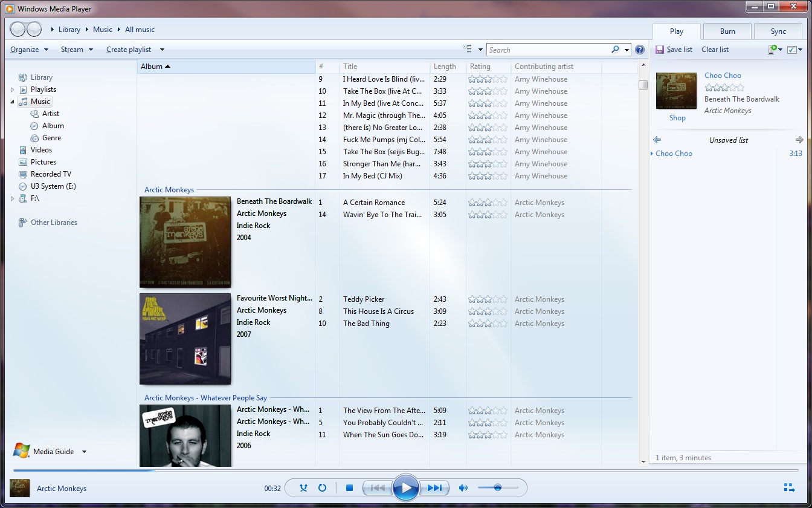
Task: Go to previous list arrow
Action: (657, 140)
